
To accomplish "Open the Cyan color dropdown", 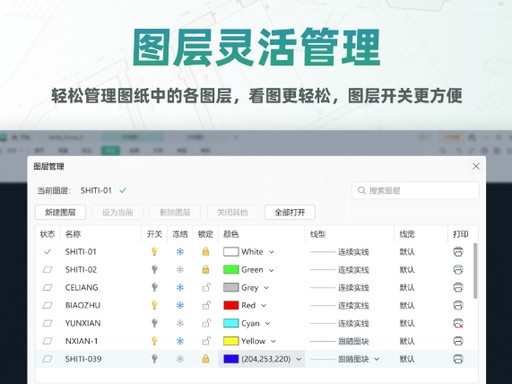I will pos(267,323).
